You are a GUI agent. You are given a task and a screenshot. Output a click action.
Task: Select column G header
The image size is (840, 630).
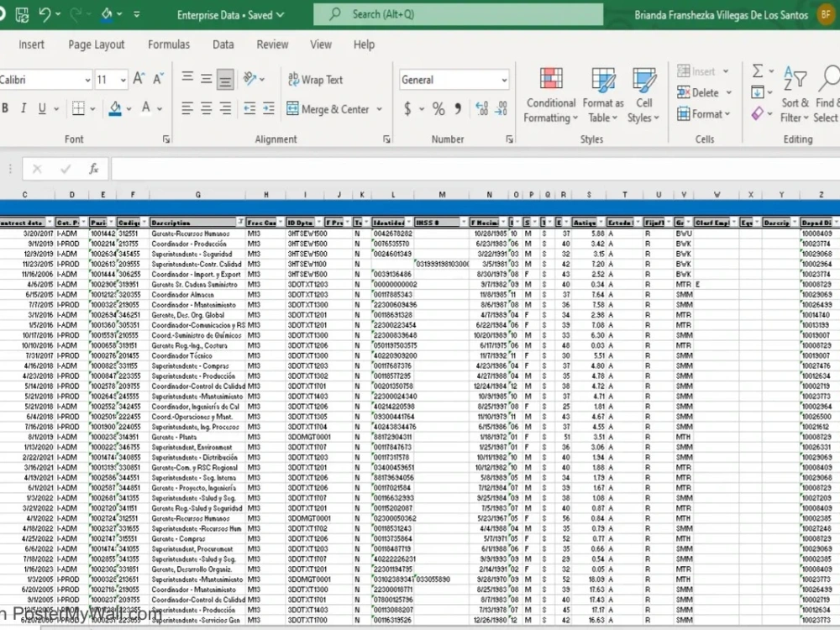(x=197, y=195)
